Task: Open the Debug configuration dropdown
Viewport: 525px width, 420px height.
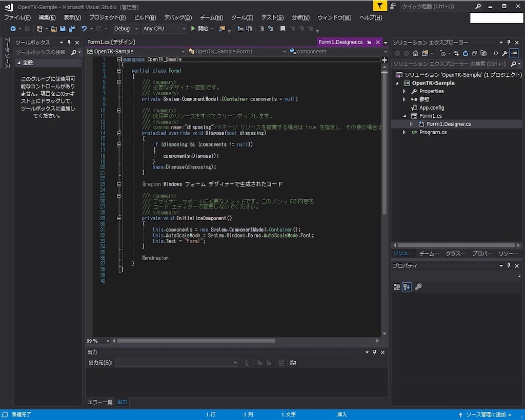Action: (x=126, y=29)
